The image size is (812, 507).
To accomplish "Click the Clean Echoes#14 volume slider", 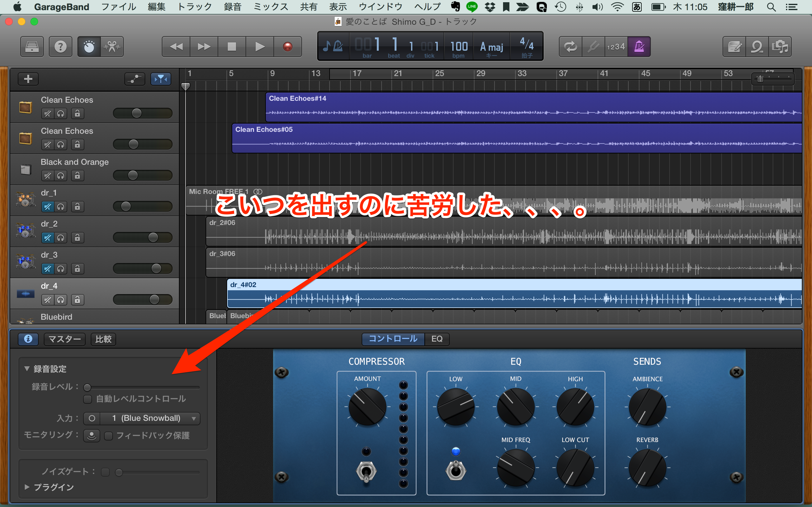I will (136, 113).
